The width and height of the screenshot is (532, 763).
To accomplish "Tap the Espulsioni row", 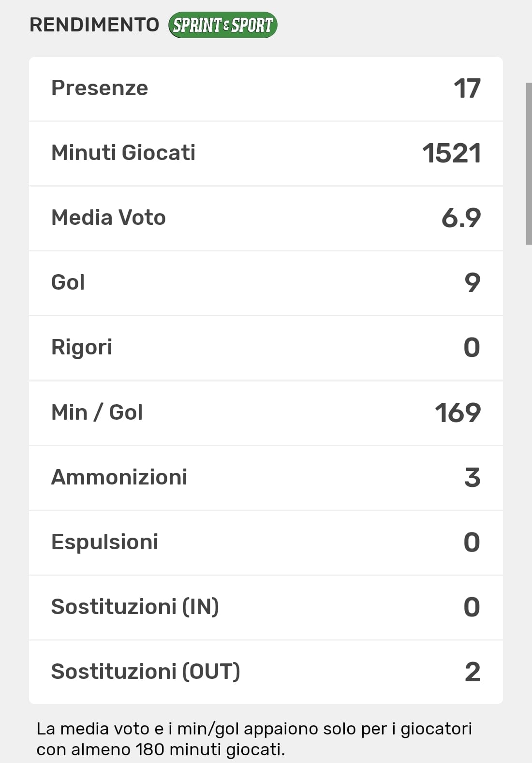I will tap(266, 542).
